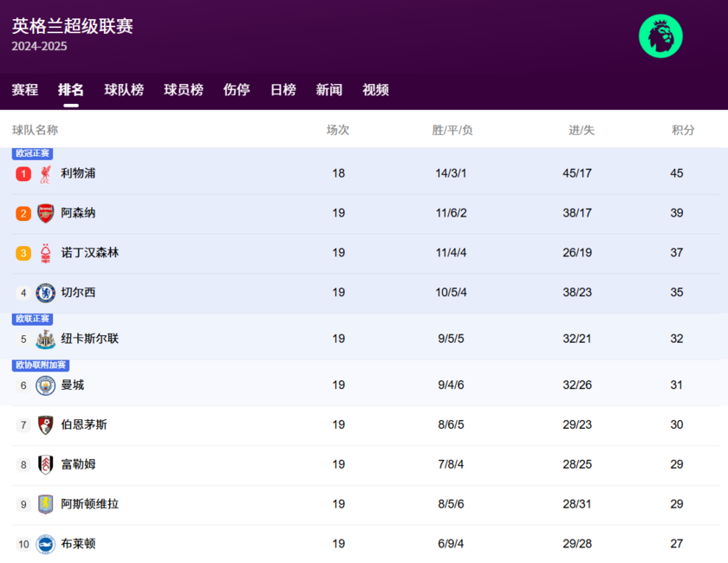Select the Liverpool club crest
This screenshot has width=728, height=563.
click(44, 173)
